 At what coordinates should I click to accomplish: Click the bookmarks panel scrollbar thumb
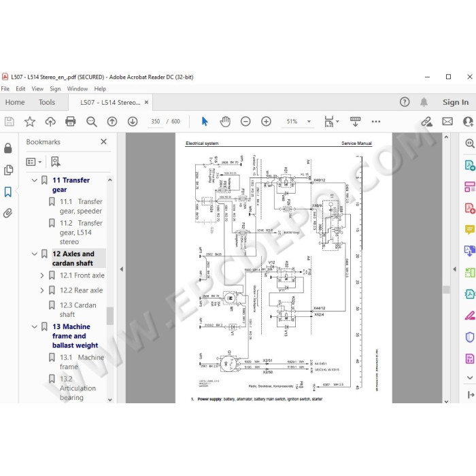click(x=110, y=316)
